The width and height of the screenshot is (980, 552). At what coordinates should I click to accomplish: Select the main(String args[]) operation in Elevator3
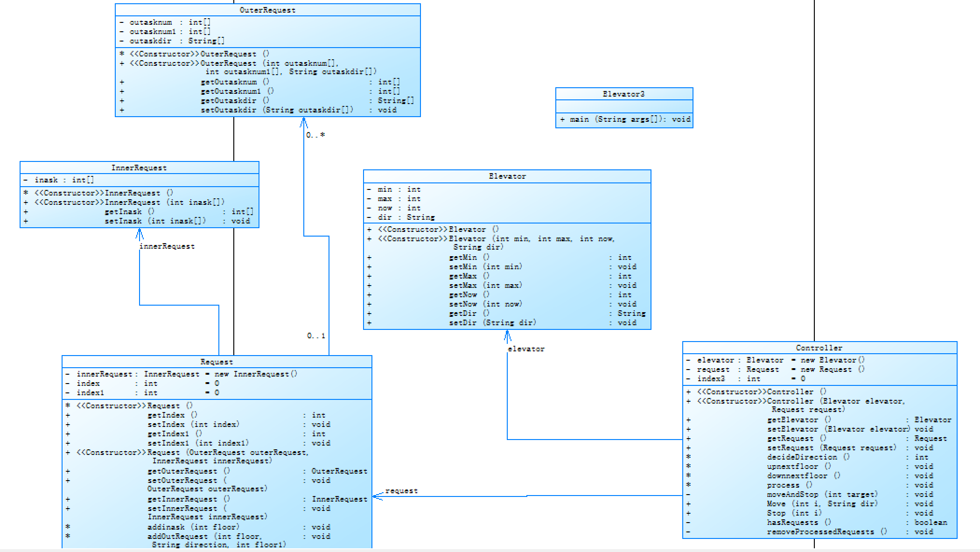tap(624, 119)
